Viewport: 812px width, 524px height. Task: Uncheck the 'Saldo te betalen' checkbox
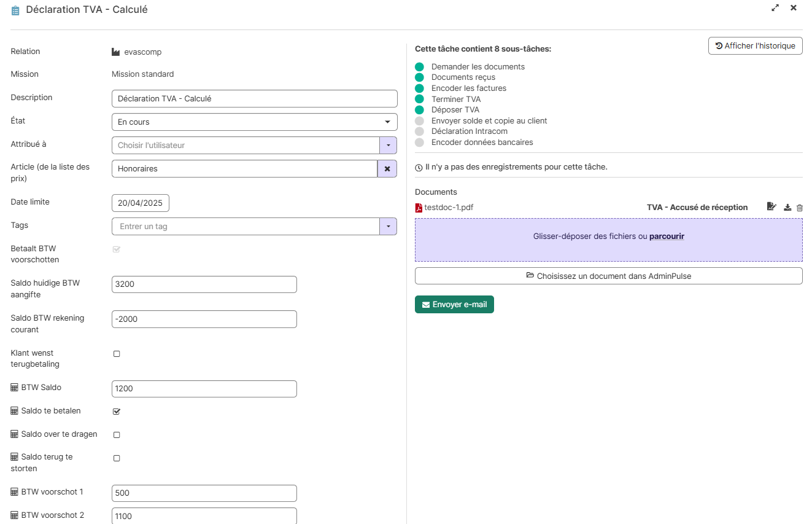pos(117,412)
